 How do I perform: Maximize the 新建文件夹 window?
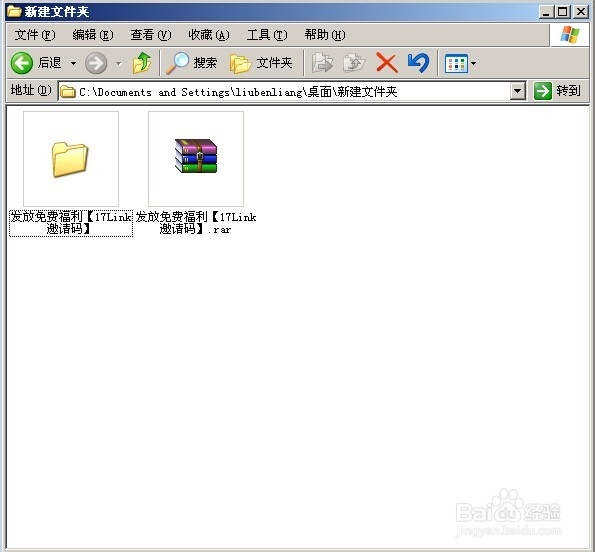click(x=563, y=12)
